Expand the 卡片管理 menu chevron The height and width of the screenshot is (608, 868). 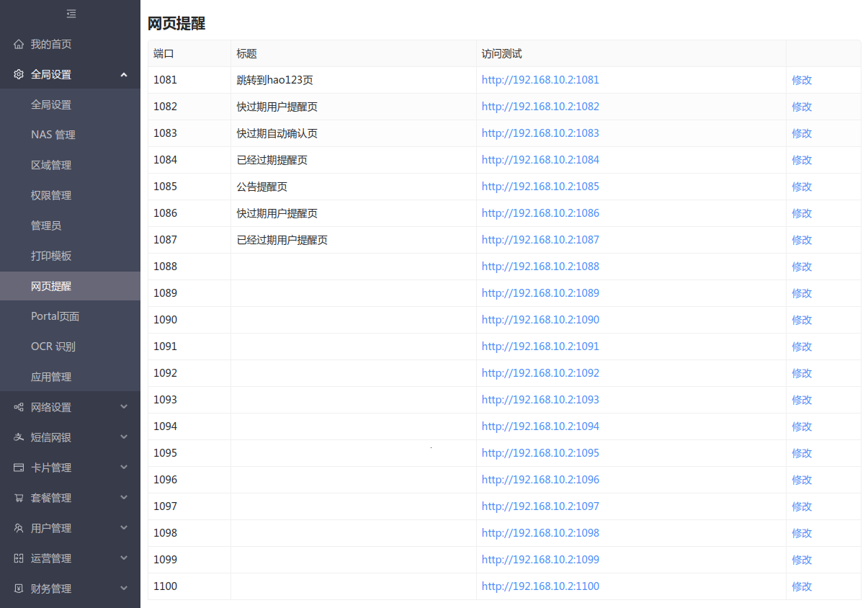coord(124,468)
